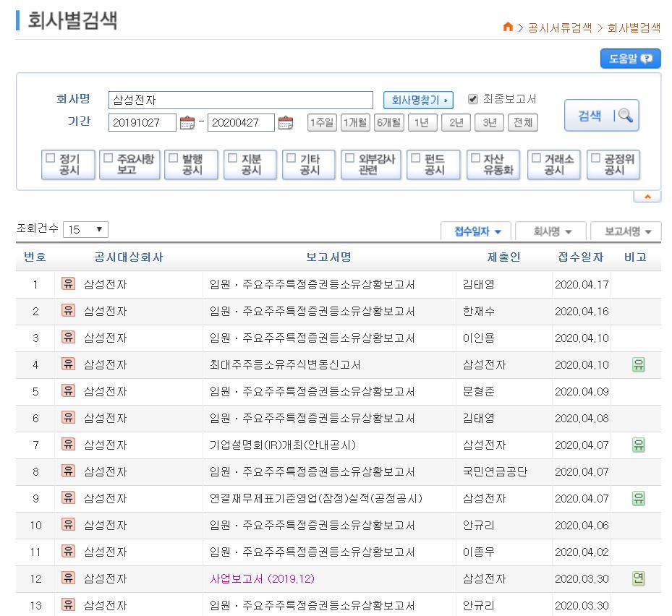This screenshot has height=616, width=672.
Task: Select the 1주일 period button
Action: (x=322, y=122)
